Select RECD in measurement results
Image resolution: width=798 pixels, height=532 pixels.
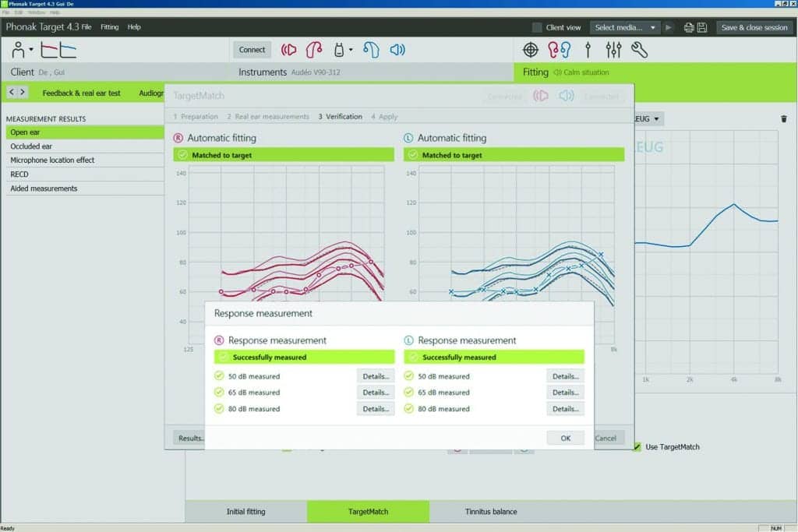coord(19,174)
